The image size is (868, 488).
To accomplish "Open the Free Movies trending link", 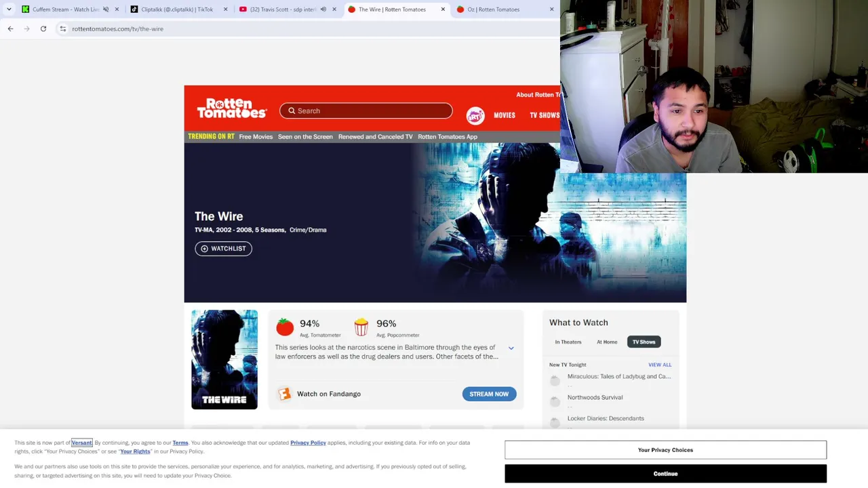I will [256, 137].
